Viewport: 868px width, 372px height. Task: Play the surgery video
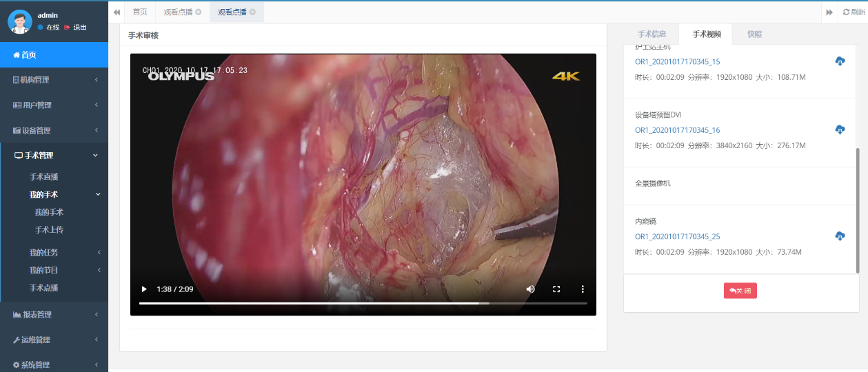pos(144,289)
